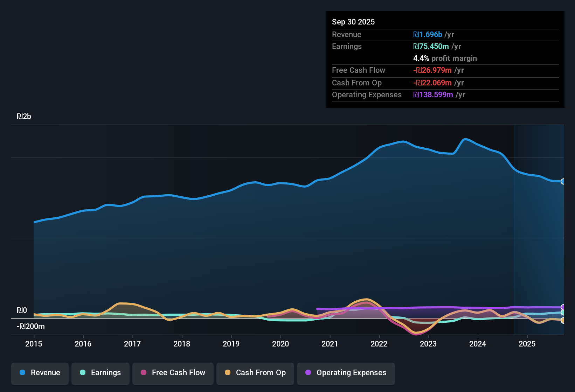Click the purple Operating Expenses legend dot
Screen dimensions: 575x392
[x=308, y=373]
